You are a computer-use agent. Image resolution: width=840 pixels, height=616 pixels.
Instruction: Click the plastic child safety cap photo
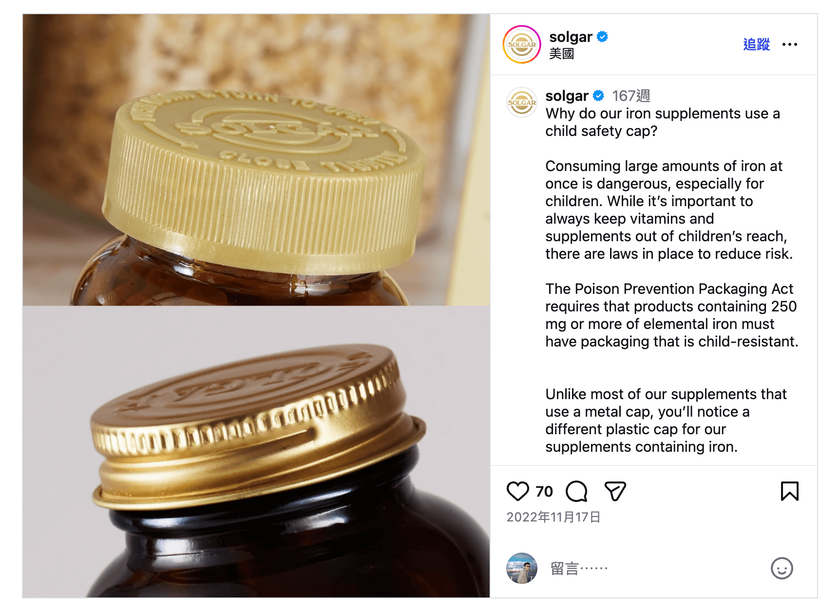coord(256,160)
